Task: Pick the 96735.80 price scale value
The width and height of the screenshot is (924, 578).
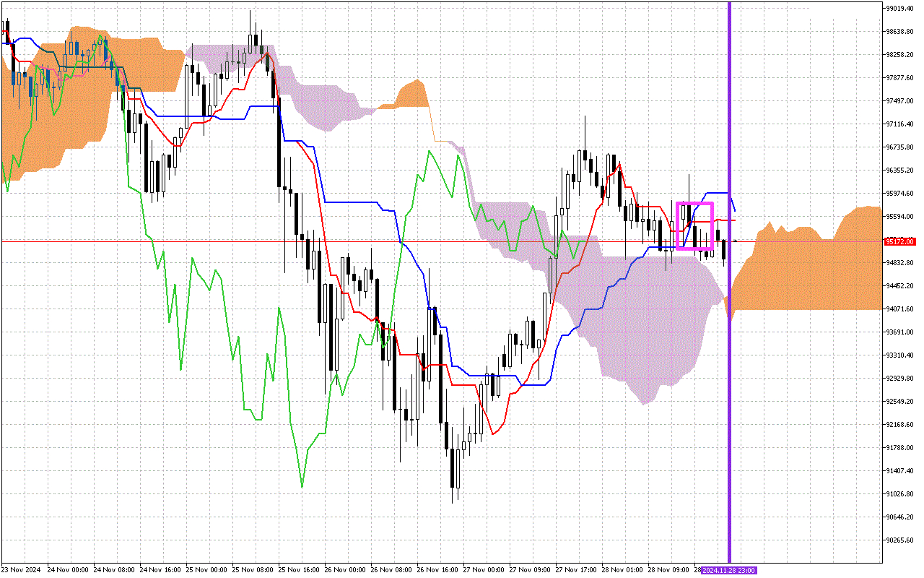Action: click(x=901, y=147)
